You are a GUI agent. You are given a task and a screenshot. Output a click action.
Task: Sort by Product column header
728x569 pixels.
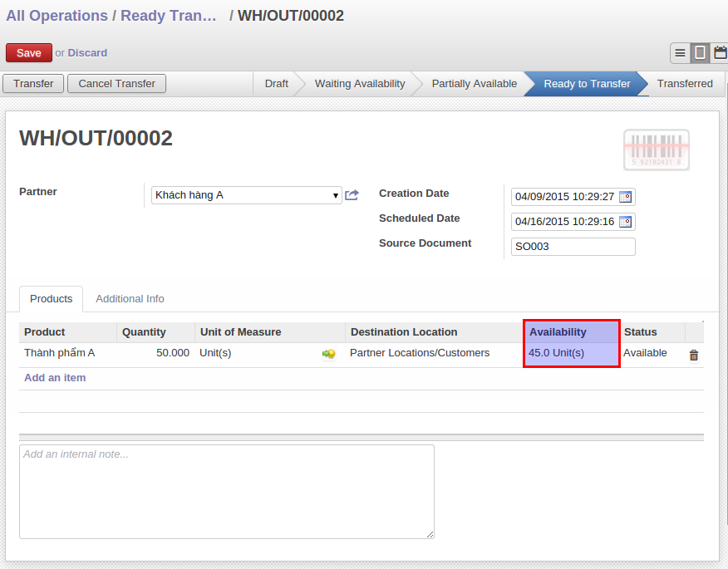tap(68, 332)
